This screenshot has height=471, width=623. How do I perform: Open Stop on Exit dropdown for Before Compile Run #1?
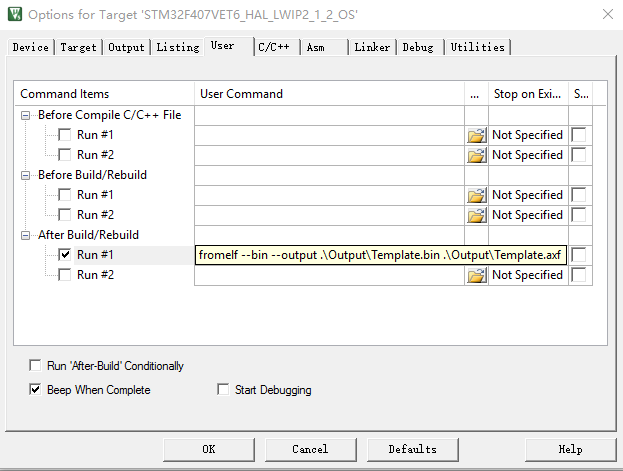click(x=528, y=135)
